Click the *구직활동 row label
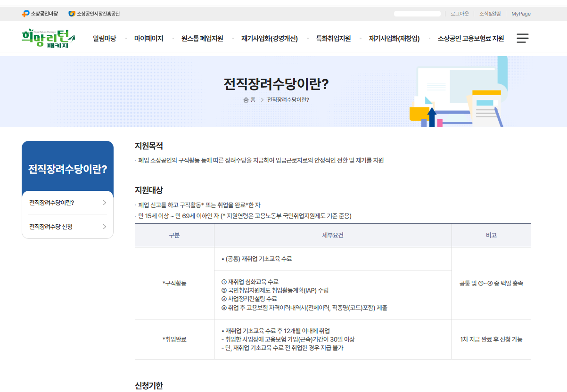The width and height of the screenshot is (567, 392). coord(174,284)
